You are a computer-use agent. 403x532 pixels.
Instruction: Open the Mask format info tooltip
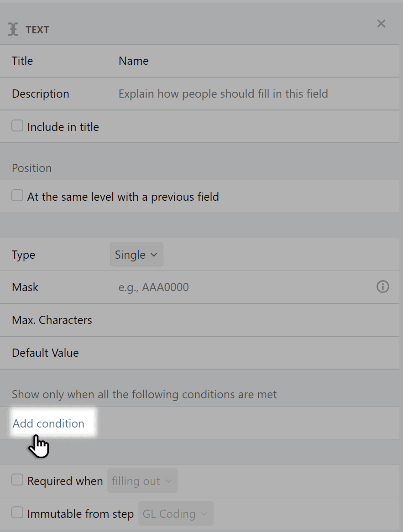click(383, 287)
